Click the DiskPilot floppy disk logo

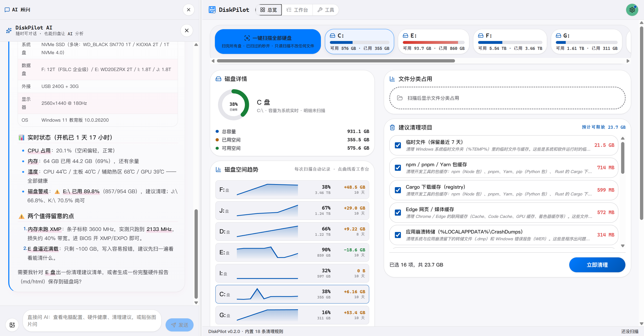(x=212, y=10)
